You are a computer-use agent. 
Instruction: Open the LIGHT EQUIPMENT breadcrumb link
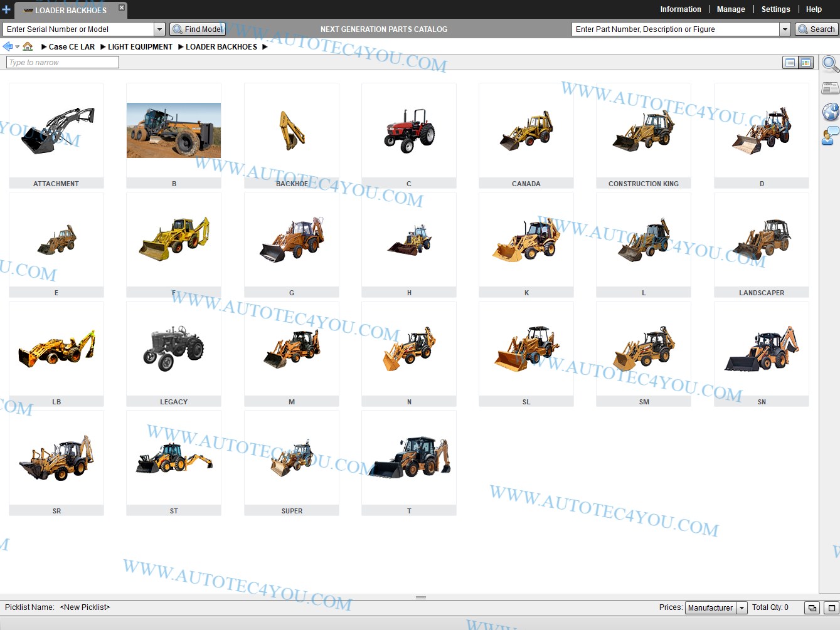139,46
